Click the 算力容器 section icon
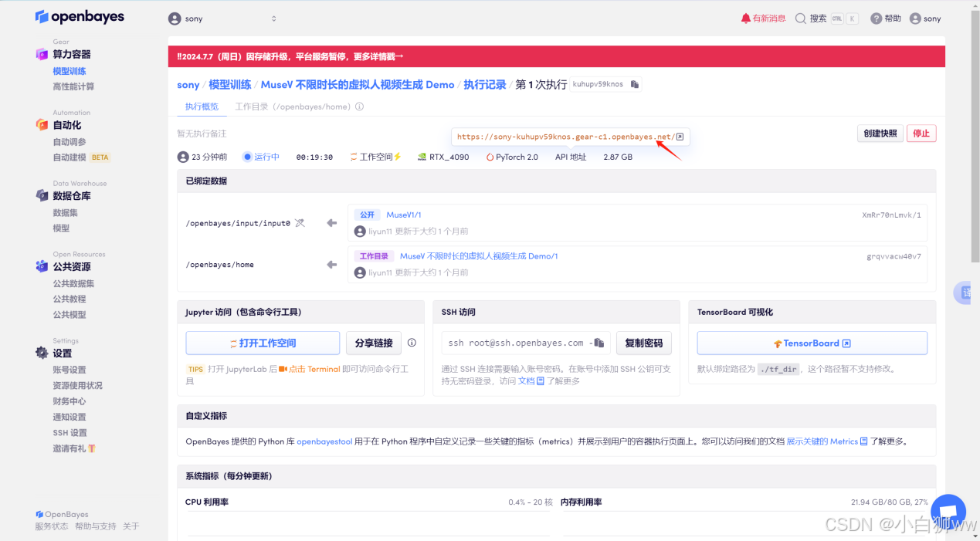Viewport: 980px width, 541px height. (42, 54)
